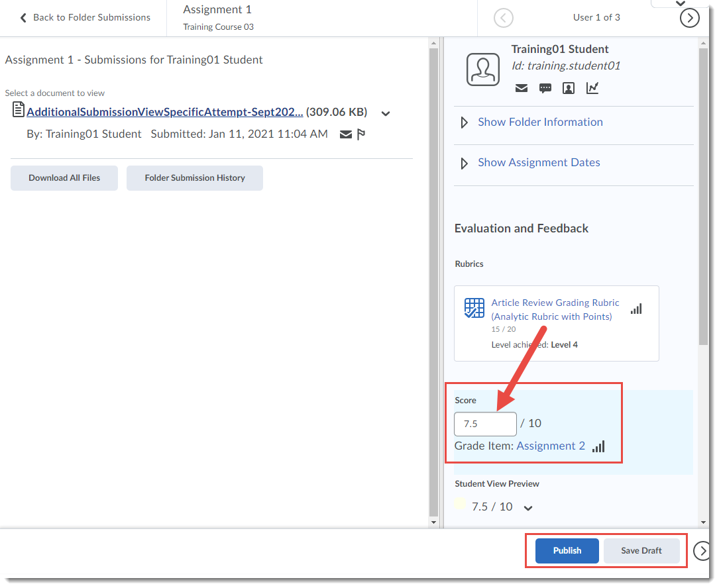Publish the evaluation feedback
The image size is (719, 588).
(567, 550)
